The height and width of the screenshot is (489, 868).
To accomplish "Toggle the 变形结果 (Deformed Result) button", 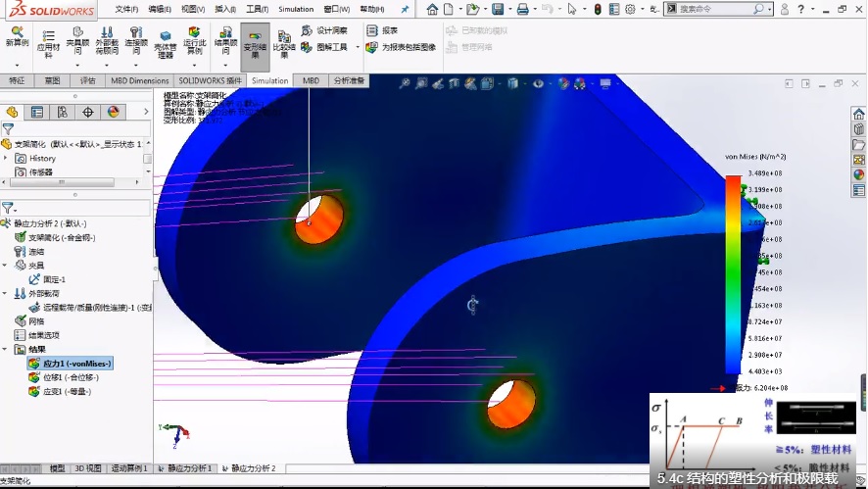I will click(255, 46).
